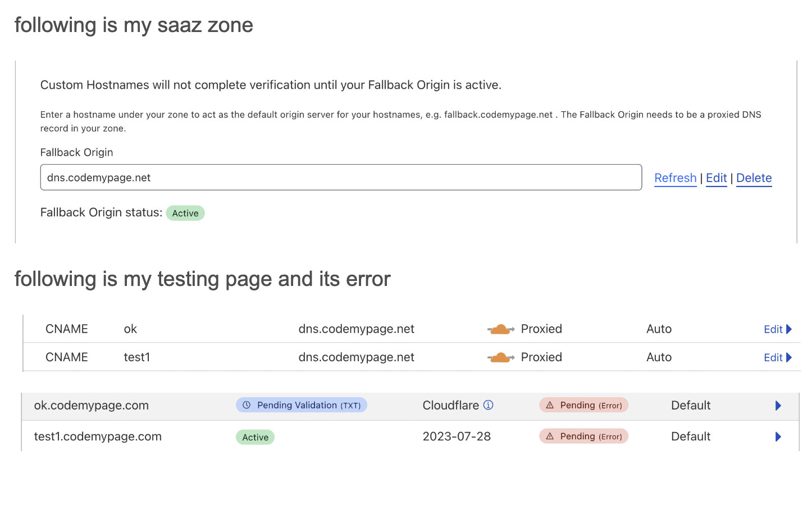This screenshot has width=812, height=509.
Task: Click the Fallback Origin Active status badge
Action: coord(185,213)
